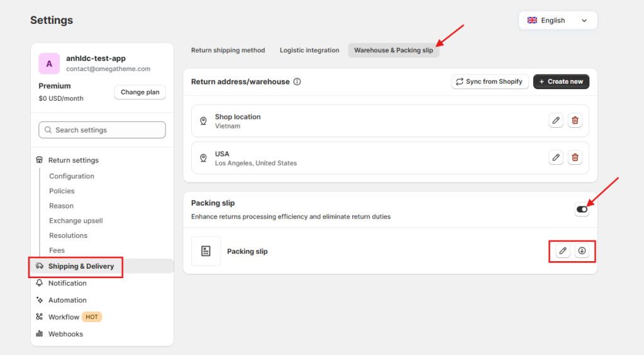Click the Workflow nodes icon
The width and height of the screenshot is (644, 355).
pyautogui.click(x=40, y=317)
